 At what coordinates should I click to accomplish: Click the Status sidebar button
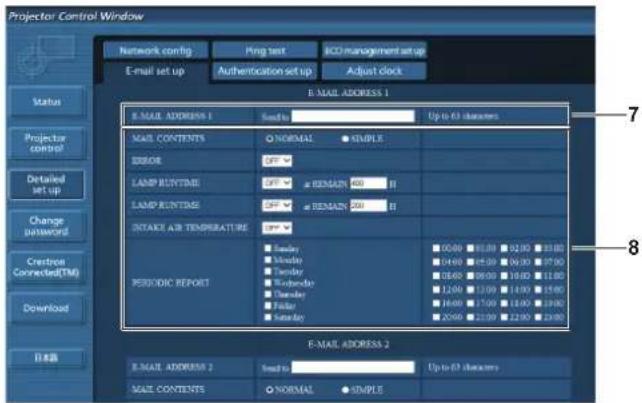point(47,102)
